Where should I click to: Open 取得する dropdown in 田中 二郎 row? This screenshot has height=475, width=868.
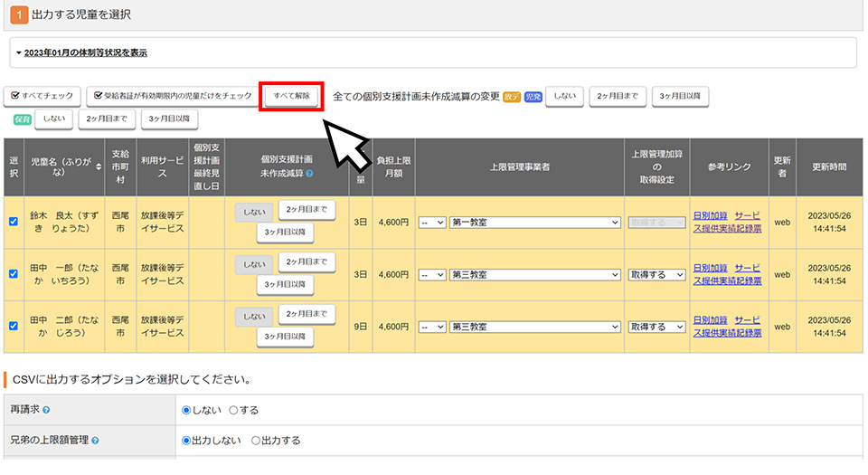pyautogui.click(x=656, y=327)
